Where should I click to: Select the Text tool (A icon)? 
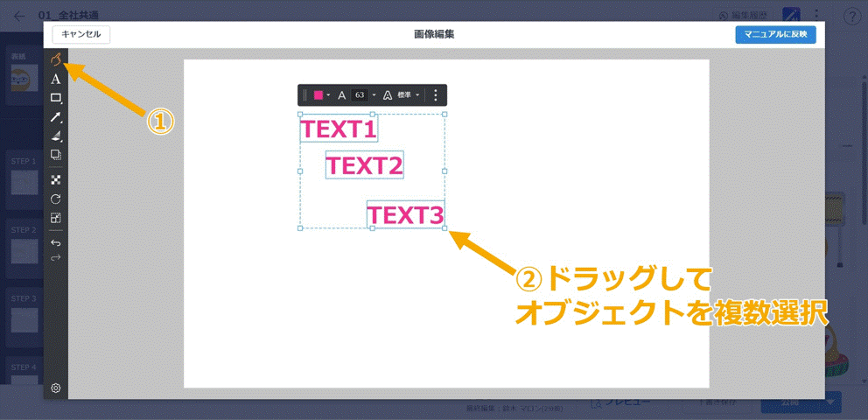(55, 79)
